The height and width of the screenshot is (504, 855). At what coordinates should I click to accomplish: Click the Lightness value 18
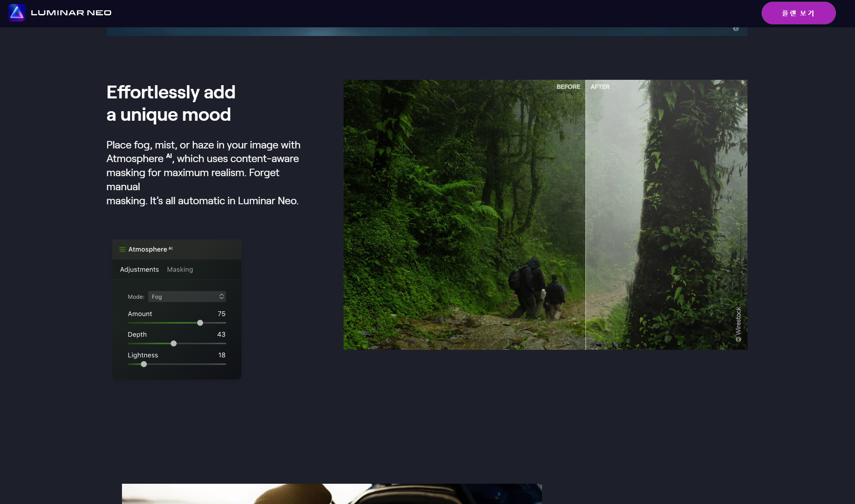[222, 355]
